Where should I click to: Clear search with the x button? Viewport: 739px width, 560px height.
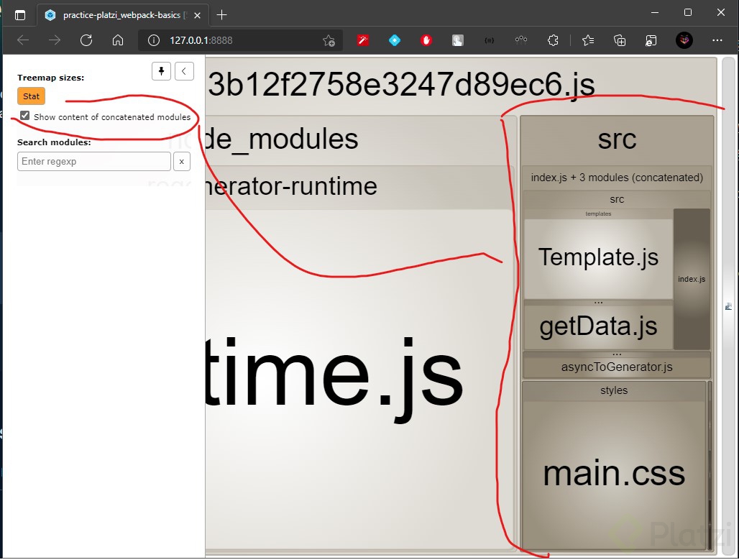pyautogui.click(x=181, y=161)
